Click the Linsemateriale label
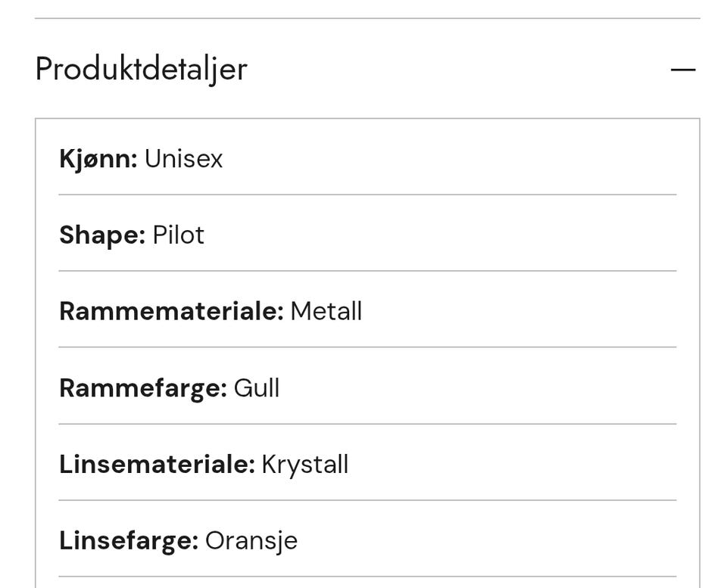This screenshot has height=588, width=727. pyautogui.click(x=157, y=464)
